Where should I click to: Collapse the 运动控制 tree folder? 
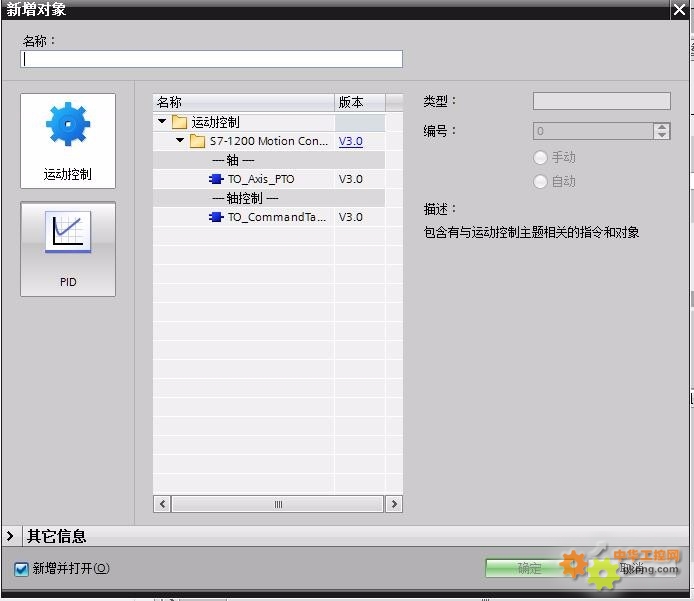click(162, 121)
